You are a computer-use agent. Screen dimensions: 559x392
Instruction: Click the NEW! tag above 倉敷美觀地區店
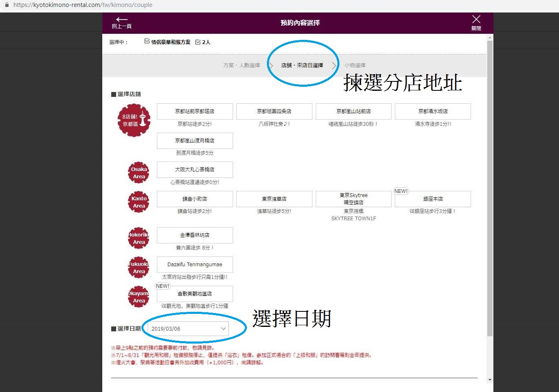[163, 286]
